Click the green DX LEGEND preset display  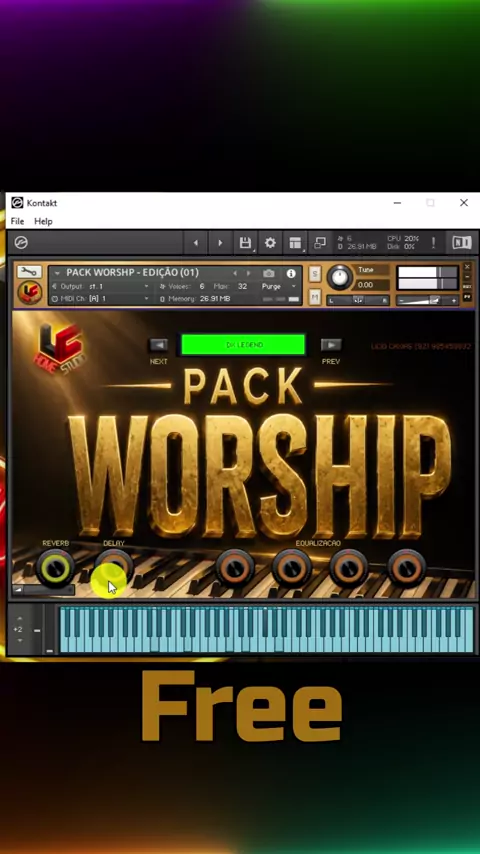click(x=243, y=345)
